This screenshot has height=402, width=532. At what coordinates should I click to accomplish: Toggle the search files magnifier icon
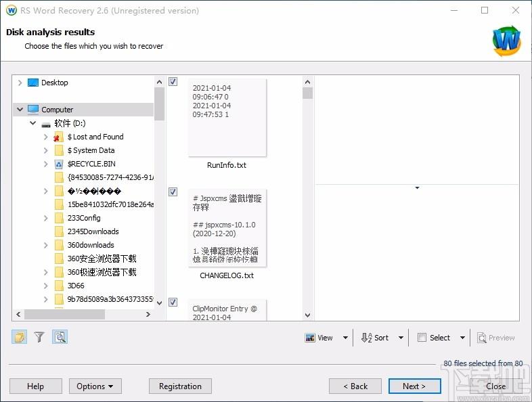click(60, 337)
